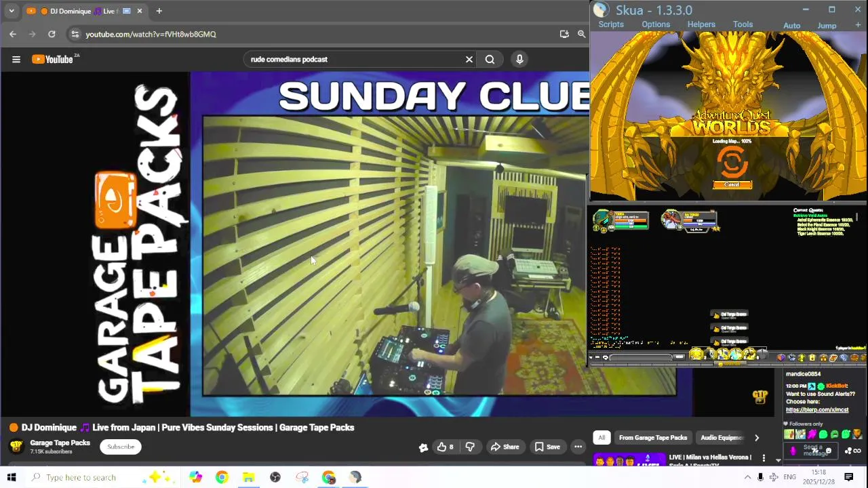Select the 'All' filter chip
Screen dimensions: 868x488
(x=601, y=438)
